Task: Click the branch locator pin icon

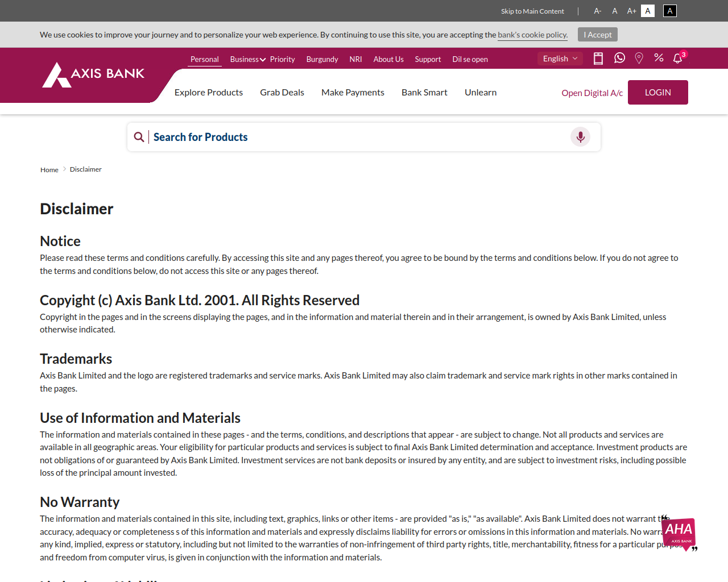Action: 639,59
